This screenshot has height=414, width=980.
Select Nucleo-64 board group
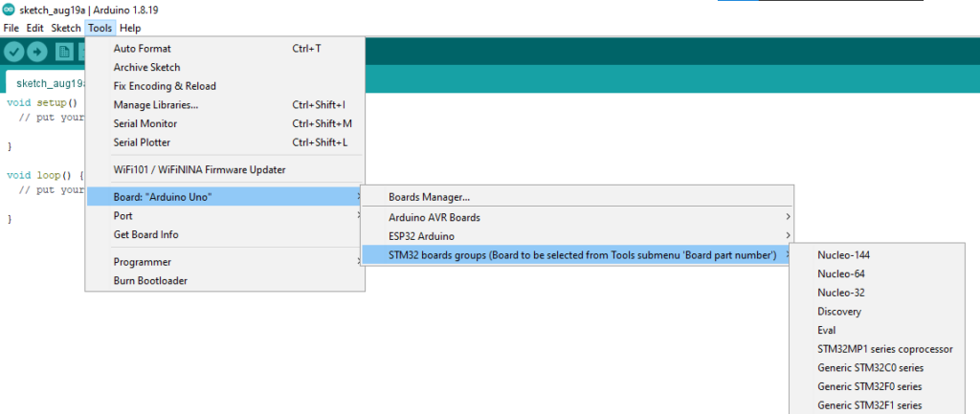pyautogui.click(x=841, y=273)
